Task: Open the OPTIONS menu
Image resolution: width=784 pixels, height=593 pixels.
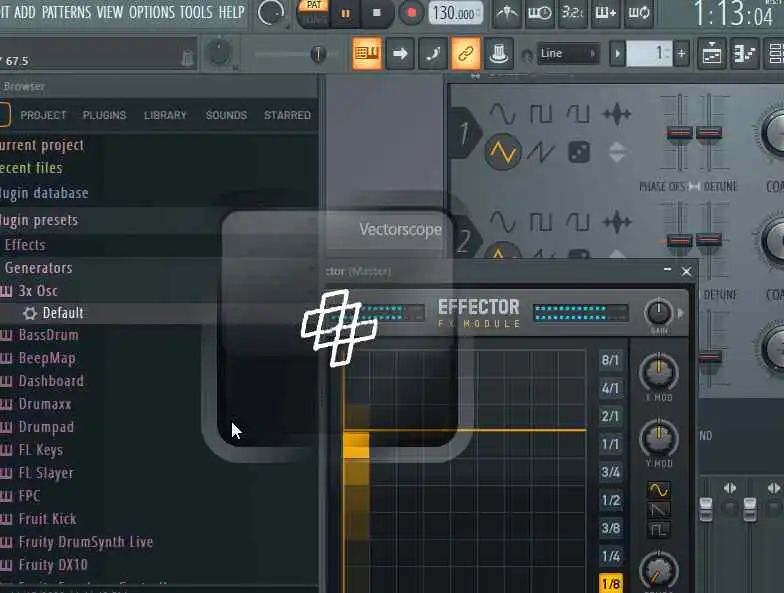Action: coord(152,12)
